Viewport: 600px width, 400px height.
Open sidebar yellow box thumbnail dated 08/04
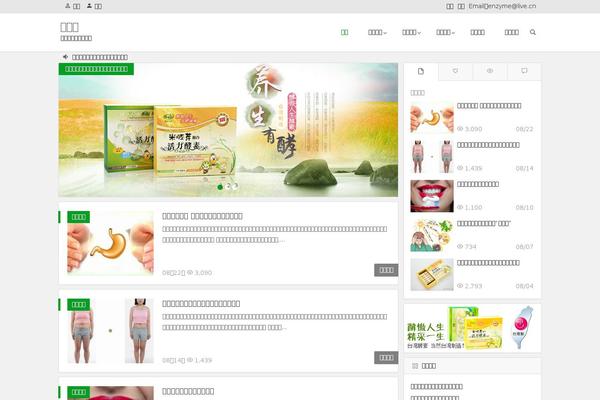pos(432,274)
